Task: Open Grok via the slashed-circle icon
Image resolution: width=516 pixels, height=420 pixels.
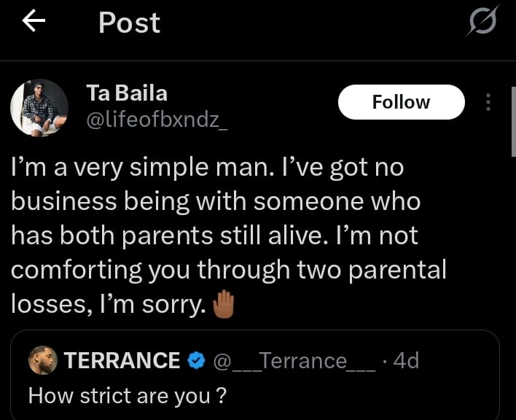Action: click(482, 23)
